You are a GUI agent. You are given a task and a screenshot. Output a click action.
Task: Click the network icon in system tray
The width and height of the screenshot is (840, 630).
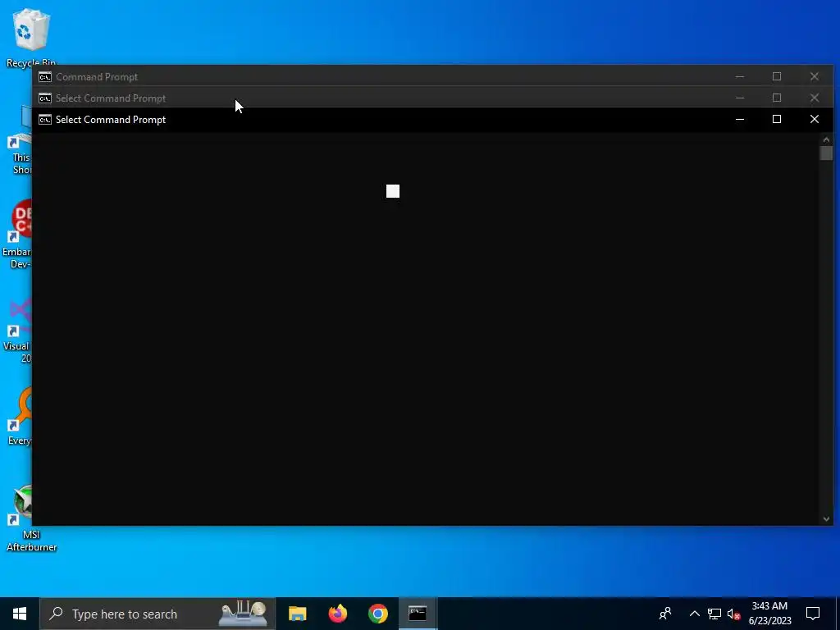coord(714,614)
